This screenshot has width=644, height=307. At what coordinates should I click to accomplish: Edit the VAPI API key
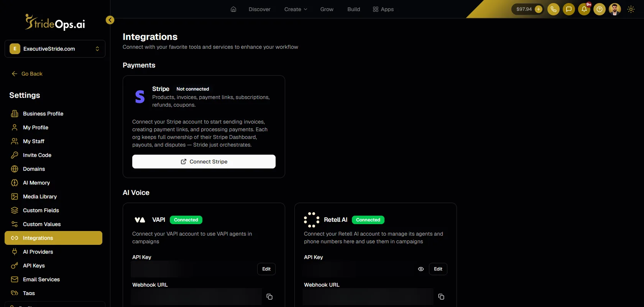click(266, 269)
